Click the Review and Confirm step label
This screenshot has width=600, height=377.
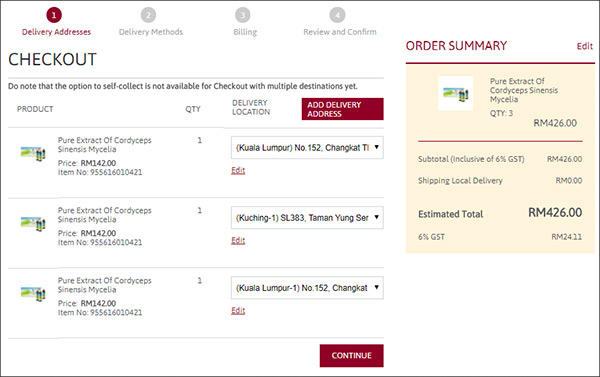coord(340,32)
